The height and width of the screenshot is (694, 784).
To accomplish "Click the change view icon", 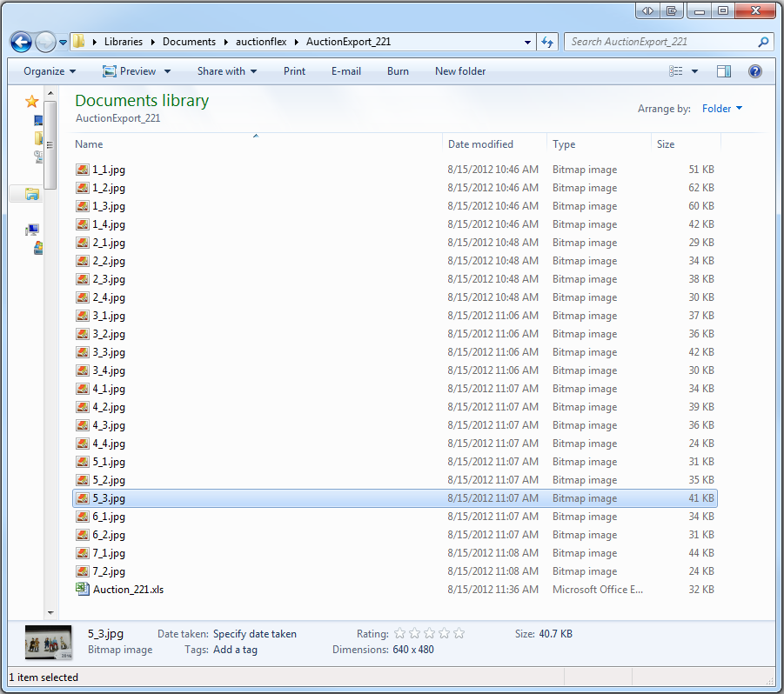I will coord(675,71).
